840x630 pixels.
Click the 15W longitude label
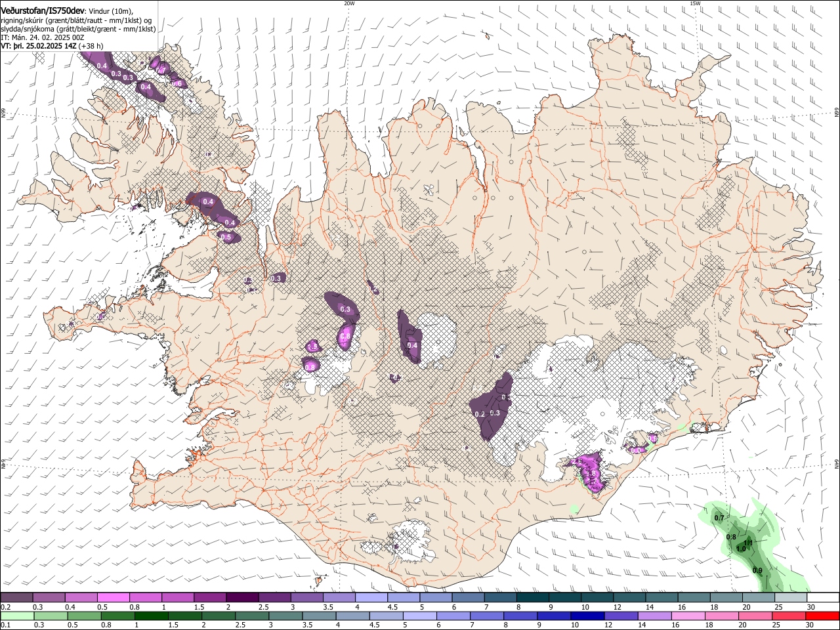[x=696, y=3]
